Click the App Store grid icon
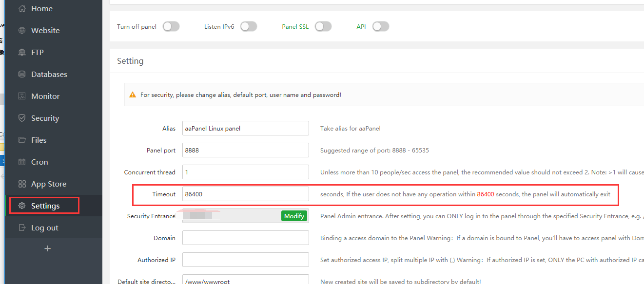 tap(22, 184)
